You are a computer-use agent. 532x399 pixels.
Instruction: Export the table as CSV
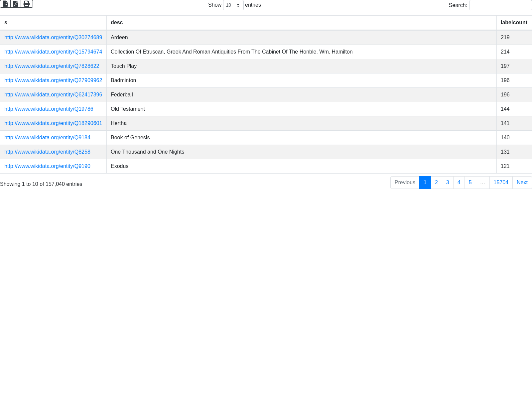tap(5, 4)
